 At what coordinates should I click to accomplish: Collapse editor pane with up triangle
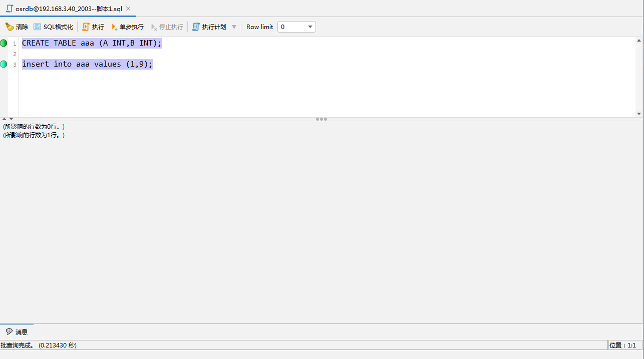pos(5,119)
